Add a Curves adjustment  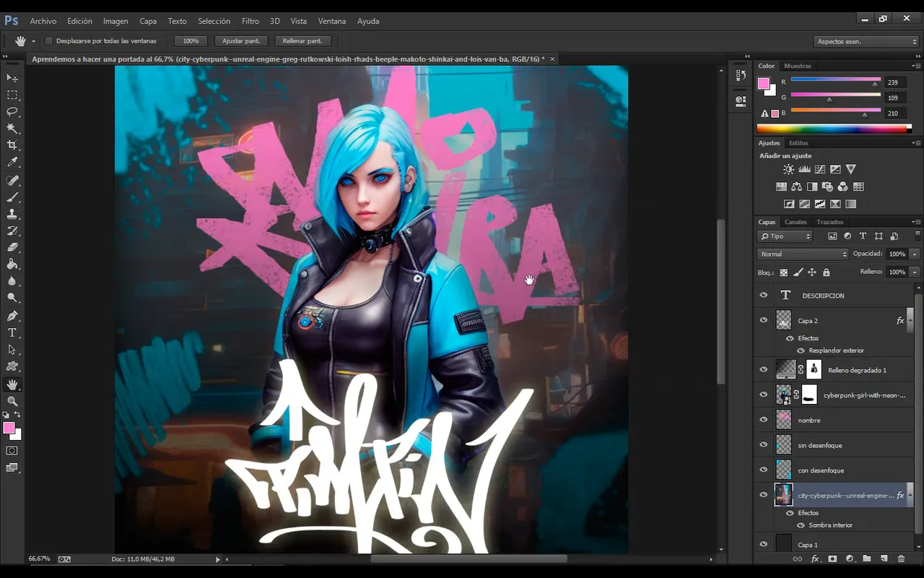pos(820,169)
